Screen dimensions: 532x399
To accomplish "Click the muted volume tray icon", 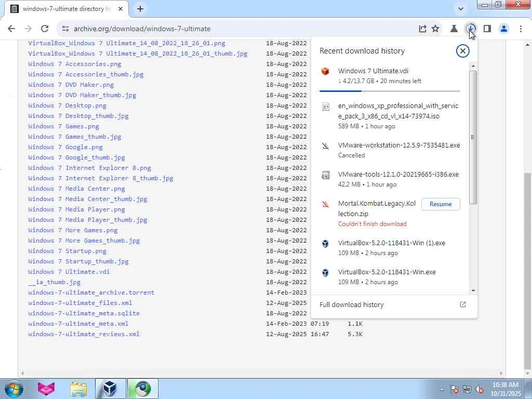I will (x=480, y=390).
